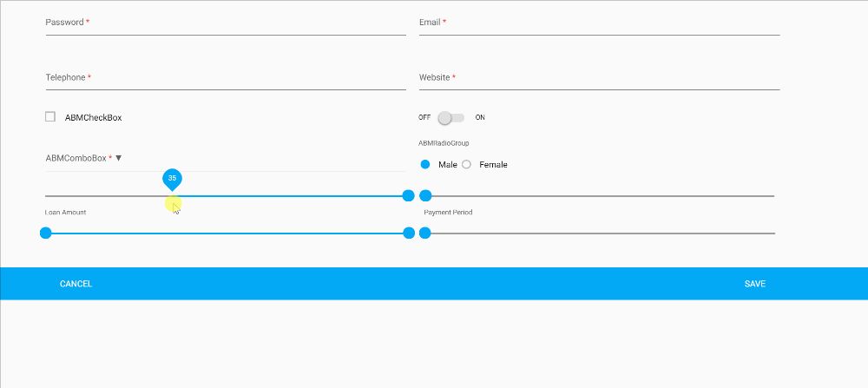
Task: Toggle the OFF/ON switch
Action: [x=450, y=117]
